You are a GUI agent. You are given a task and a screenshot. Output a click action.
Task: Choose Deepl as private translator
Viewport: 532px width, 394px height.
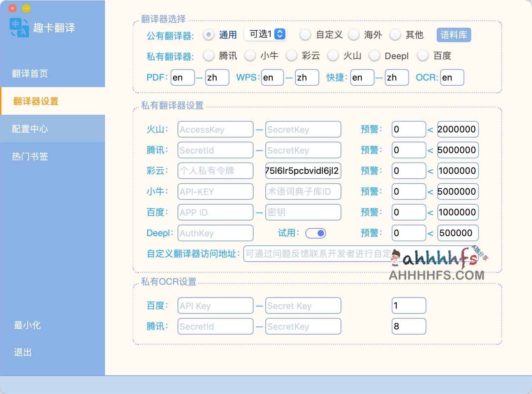[x=374, y=56]
